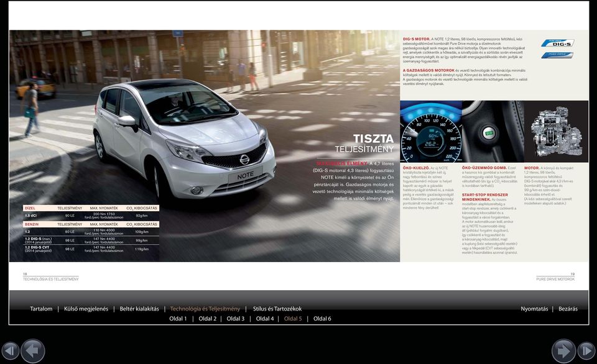
Task: Click the 109g/km CO2 value
Action: coord(142,232)
